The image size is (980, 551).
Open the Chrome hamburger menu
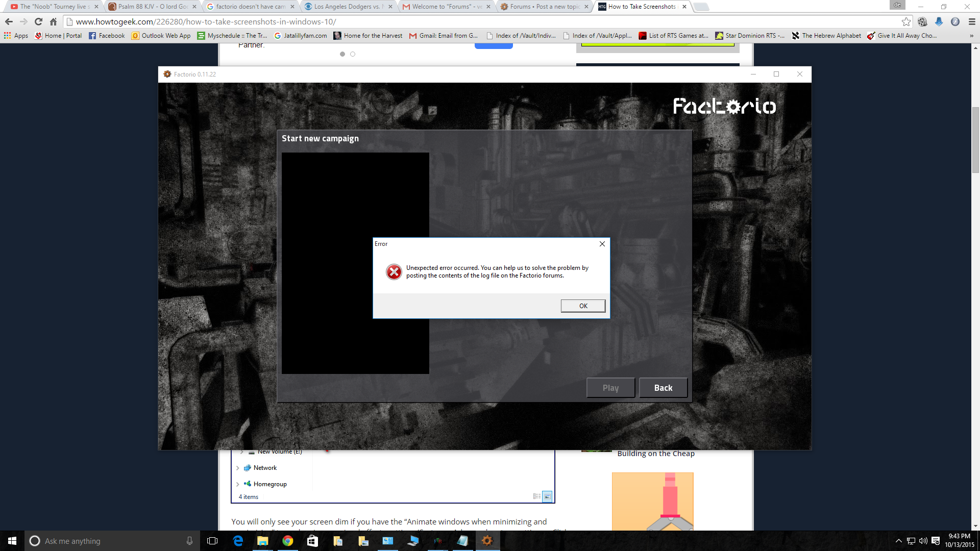point(972,21)
